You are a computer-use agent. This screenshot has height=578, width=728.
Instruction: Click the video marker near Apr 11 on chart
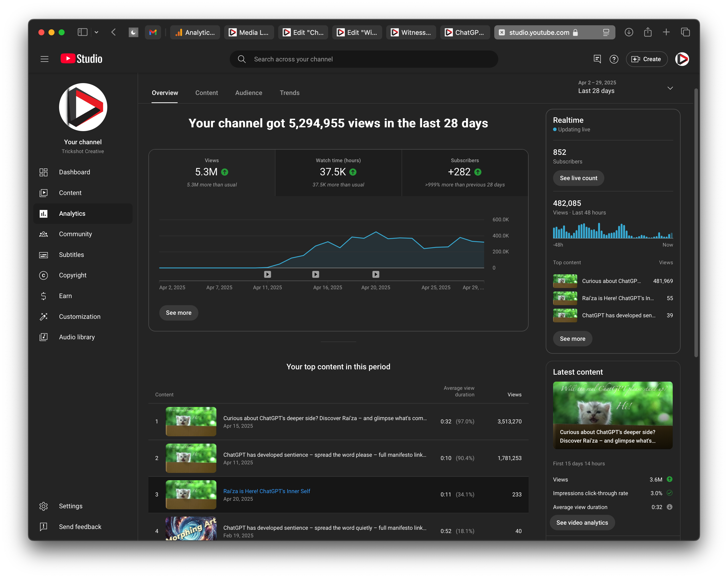coord(267,274)
